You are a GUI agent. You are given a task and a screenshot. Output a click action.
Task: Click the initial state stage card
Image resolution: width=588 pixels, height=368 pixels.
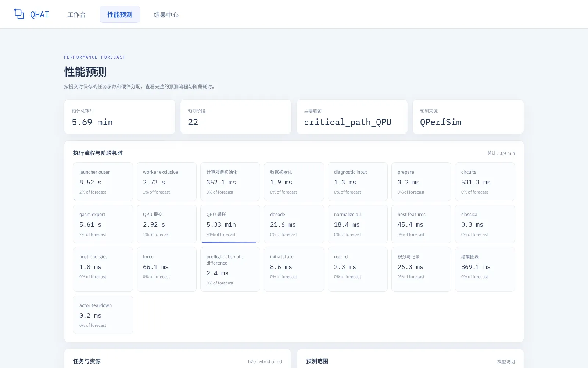point(294,269)
